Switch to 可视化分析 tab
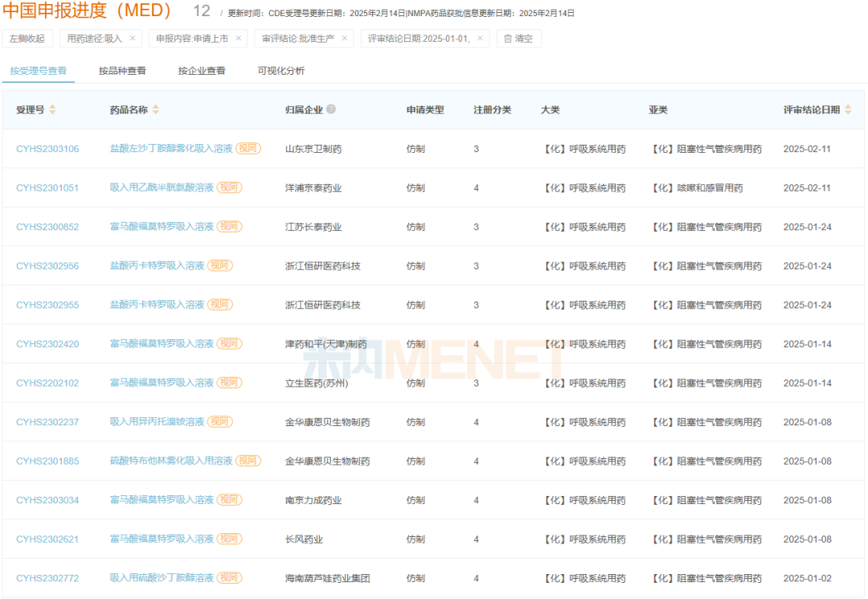This screenshot has width=868, height=599. 281,71
